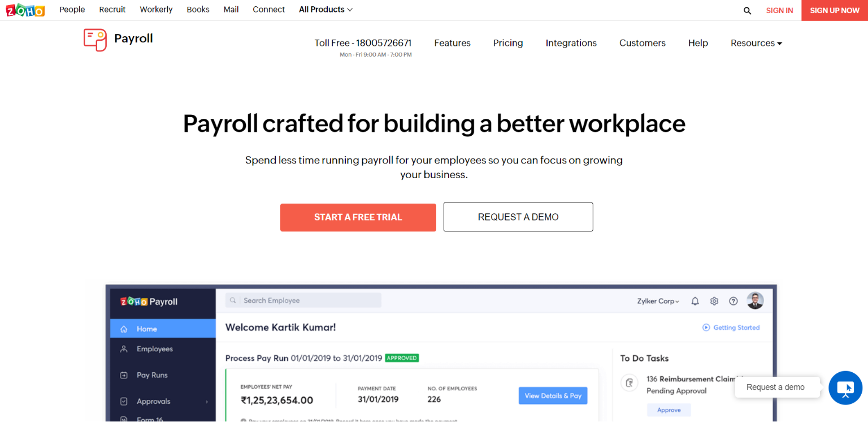Select Employees in the dashboard sidebar

tap(163, 349)
